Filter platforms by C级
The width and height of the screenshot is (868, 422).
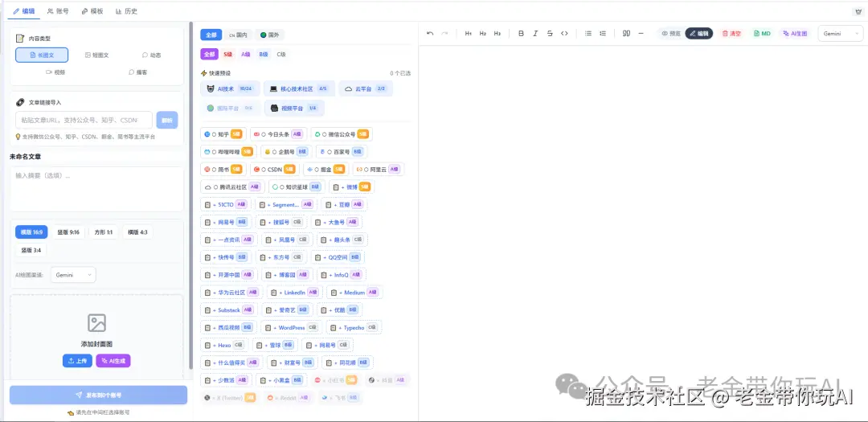pyautogui.click(x=281, y=55)
